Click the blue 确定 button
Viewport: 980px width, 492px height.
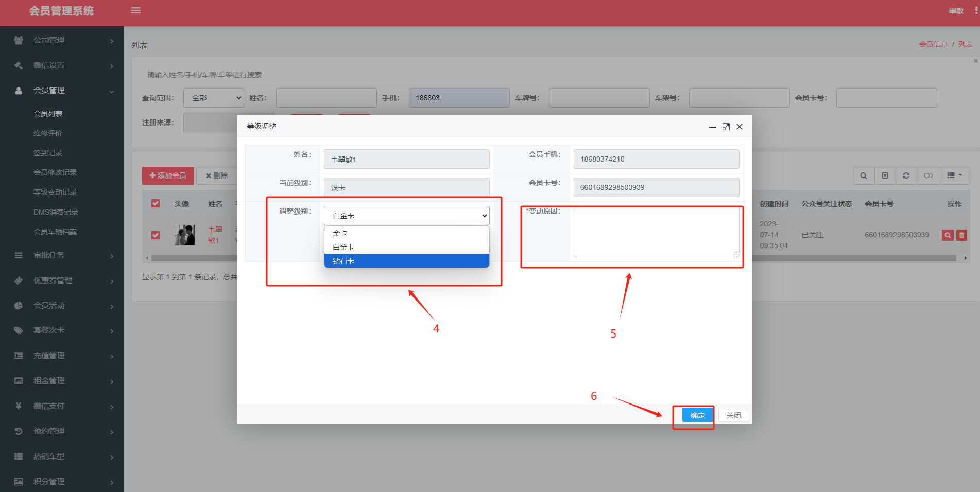click(x=697, y=415)
